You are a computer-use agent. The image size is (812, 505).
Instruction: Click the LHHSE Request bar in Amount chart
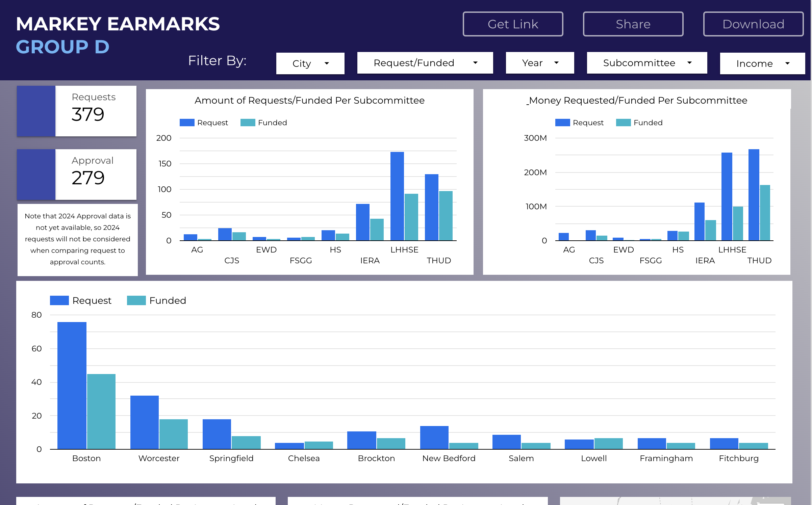397,196
